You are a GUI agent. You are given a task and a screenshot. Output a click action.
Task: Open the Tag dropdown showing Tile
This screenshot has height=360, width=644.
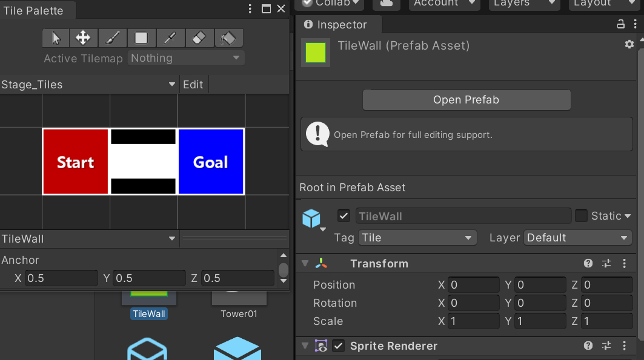(x=417, y=238)
